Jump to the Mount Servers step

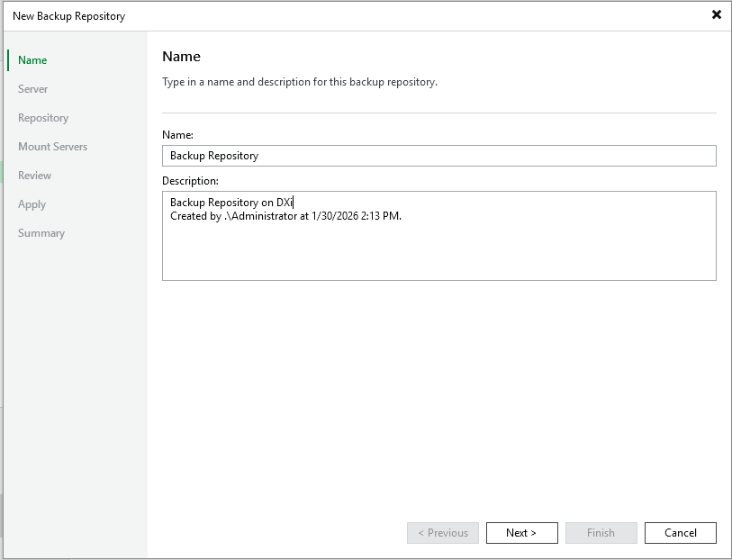[52, 147]
